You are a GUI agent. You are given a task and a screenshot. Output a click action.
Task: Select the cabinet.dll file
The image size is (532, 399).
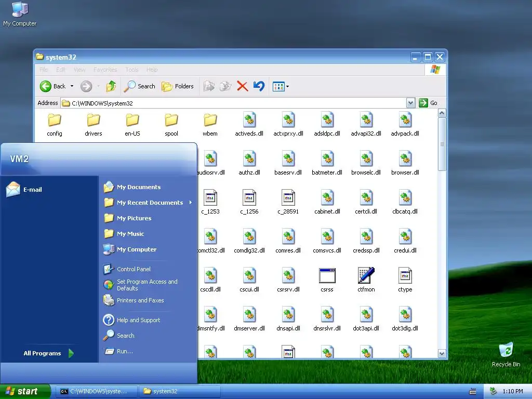[327, 202]
